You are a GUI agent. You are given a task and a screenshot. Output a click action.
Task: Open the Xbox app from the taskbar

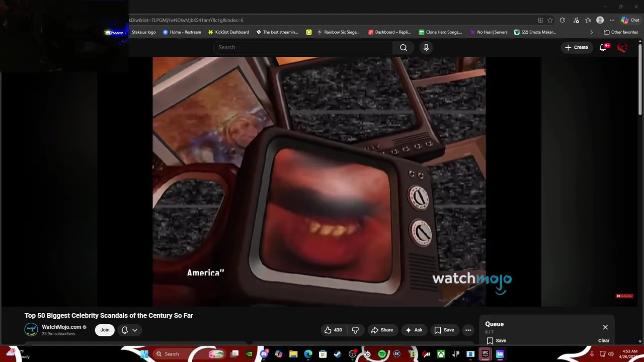tap(441, 354)
